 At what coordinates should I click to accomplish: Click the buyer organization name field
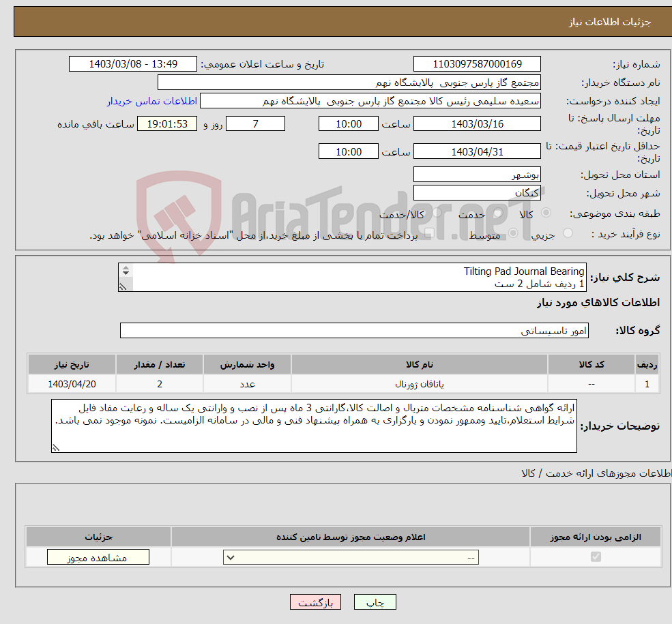[349, 83]
